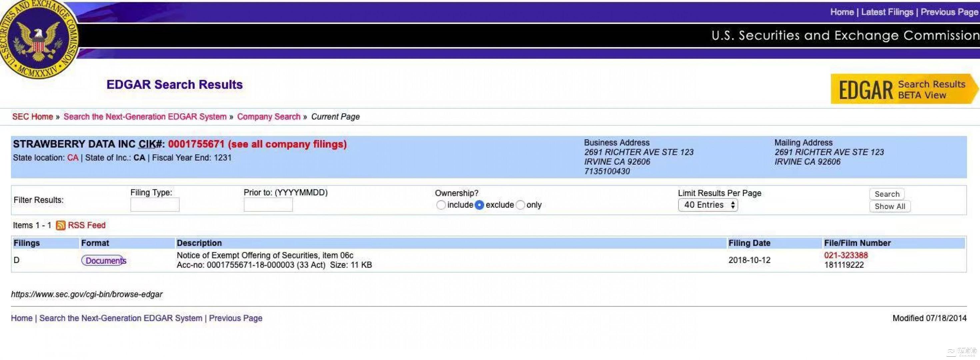The width and height of the screenshot is (980, 360).
Task: Open the RSS Feed icon
Action: click(61, 225)
